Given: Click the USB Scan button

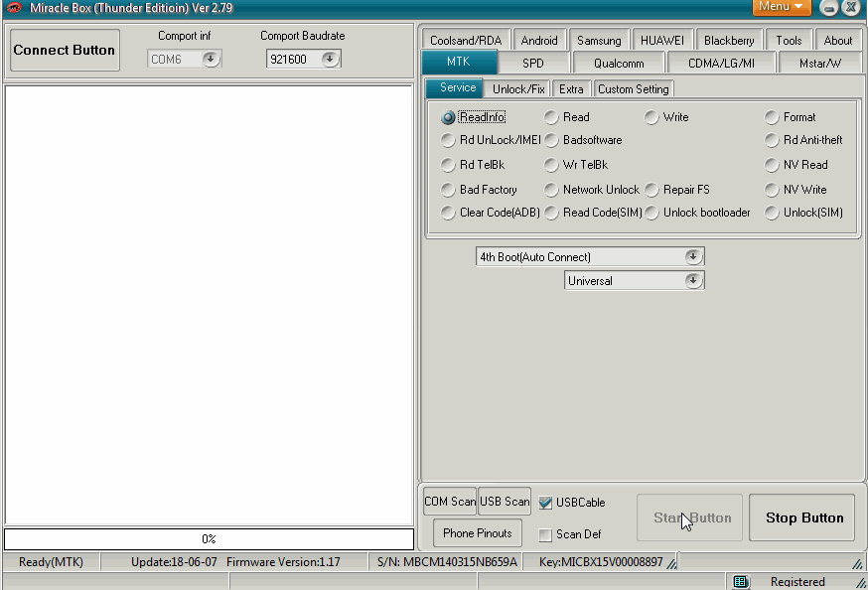Looking at the screenshot, I should (x=505, y=502).
